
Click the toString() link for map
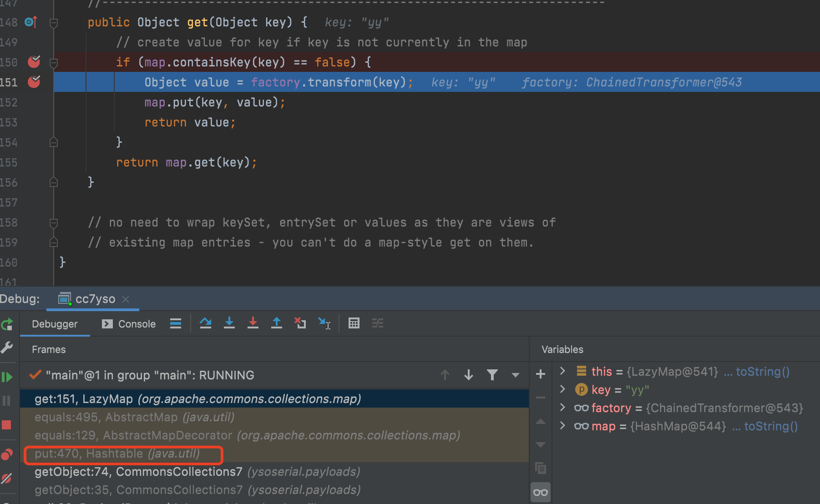pos(771,426)
